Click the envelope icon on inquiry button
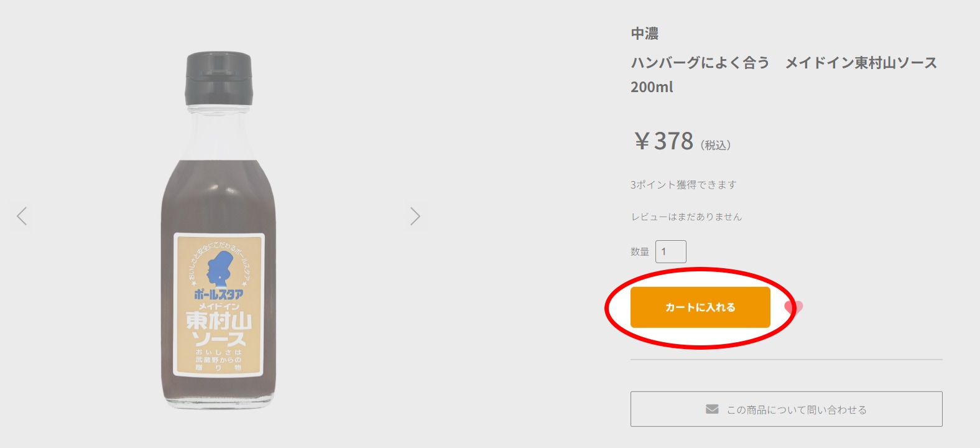 [x=712, y=409]
